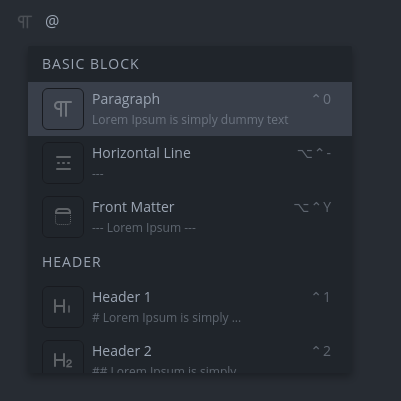Image resolution: width=401 pixels, height=401 pixels.
Task: Click the Paragraph shortcut hint ^ 0
Action: (321, 99)
